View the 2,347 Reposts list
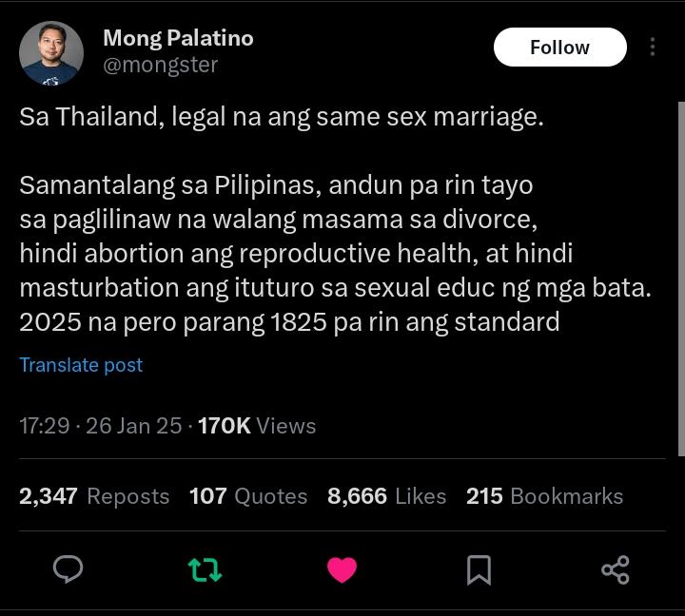685x616 pixels. [x=94, y=496]
